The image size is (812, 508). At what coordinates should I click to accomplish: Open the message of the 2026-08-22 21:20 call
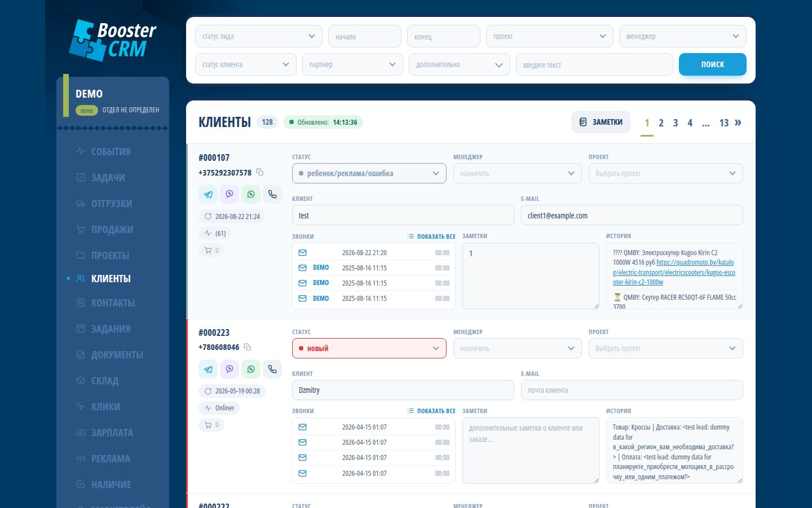click(x=302, y=253)
